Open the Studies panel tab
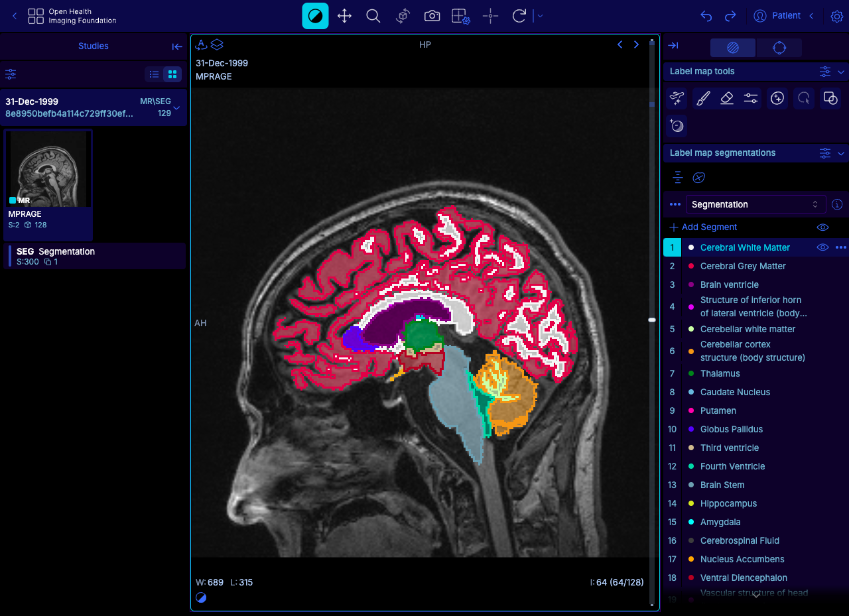 point(94,46)
